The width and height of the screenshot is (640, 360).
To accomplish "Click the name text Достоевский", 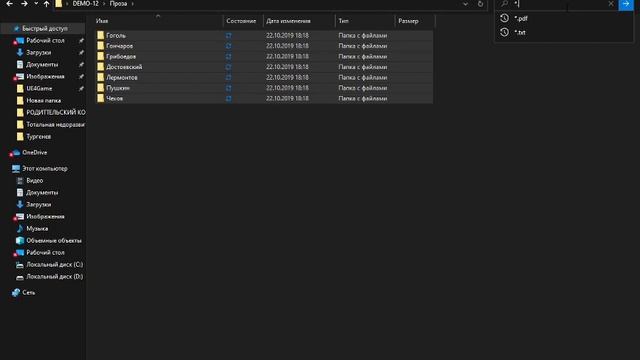I will tap(124, 67).
